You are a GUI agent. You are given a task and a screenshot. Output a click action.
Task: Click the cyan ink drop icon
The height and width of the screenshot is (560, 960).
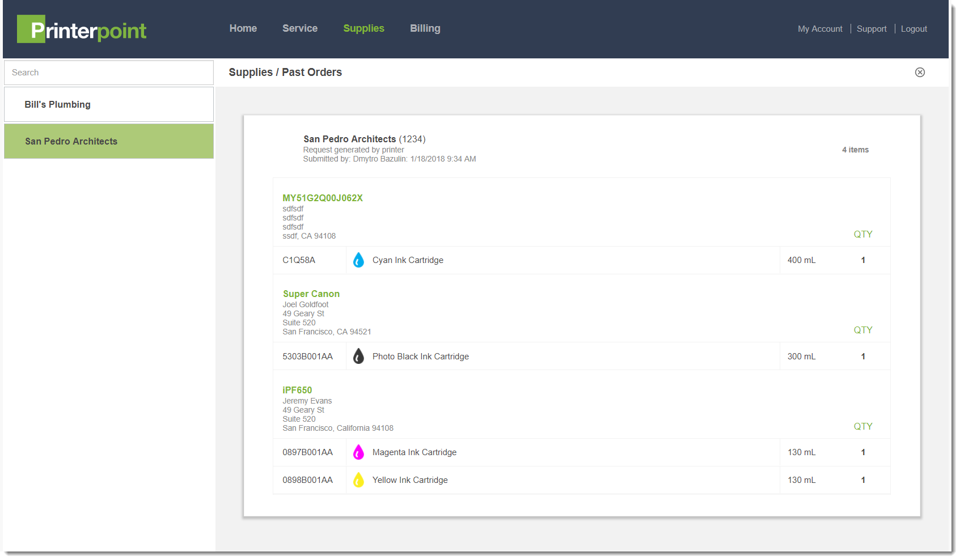point(358,260)
